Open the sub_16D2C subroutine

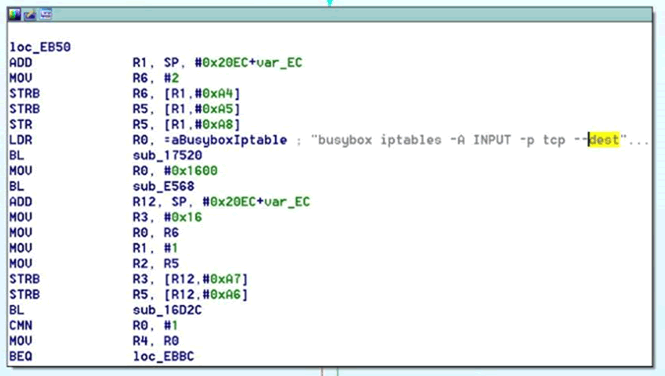pyautogui.click(x=168, y=310)
